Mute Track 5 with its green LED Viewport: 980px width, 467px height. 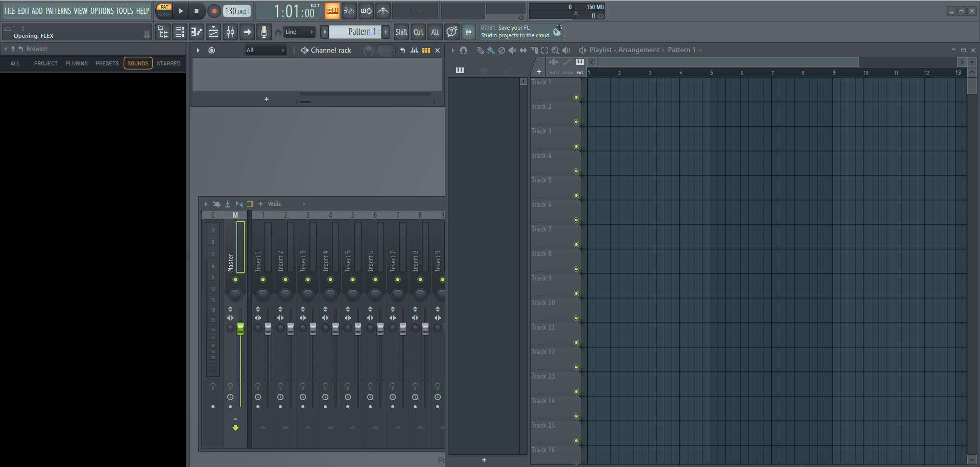(x=576, y=195)
